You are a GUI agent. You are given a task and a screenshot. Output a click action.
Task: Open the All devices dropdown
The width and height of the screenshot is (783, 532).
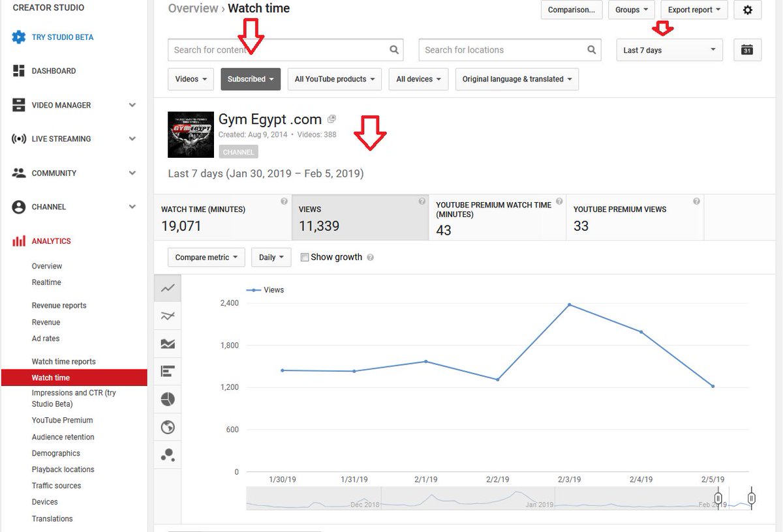click(x=418, y=79)
